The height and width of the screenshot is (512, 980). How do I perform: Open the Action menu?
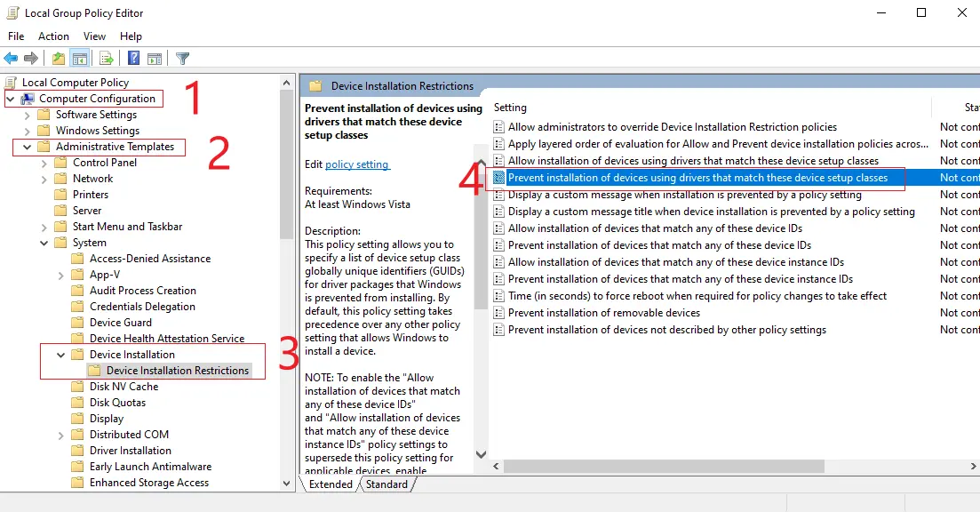click(x=53, y=36)
